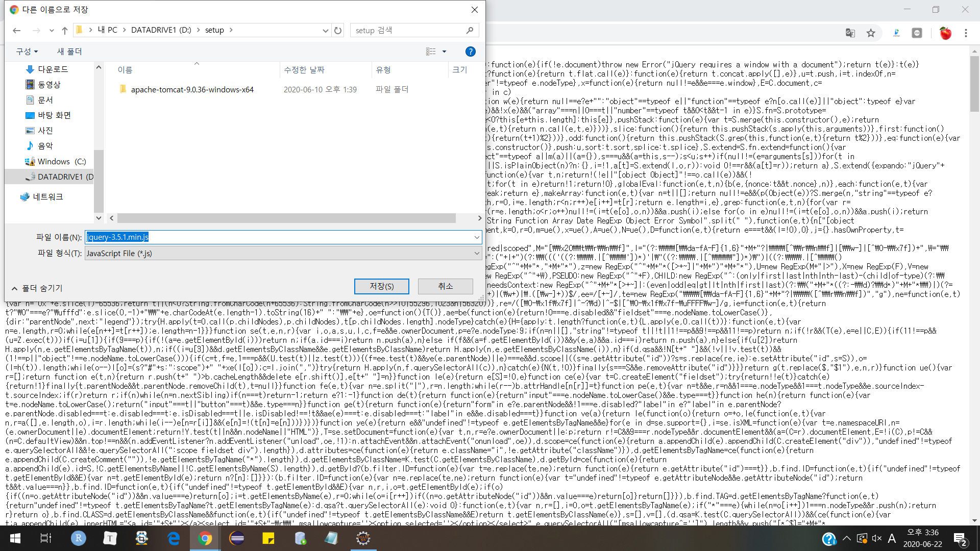The height and width of the screenshot is (551, 980).
Task: Collapse folders with the 폴더 숨기기 toggle
Action: (x=37, y=288)
